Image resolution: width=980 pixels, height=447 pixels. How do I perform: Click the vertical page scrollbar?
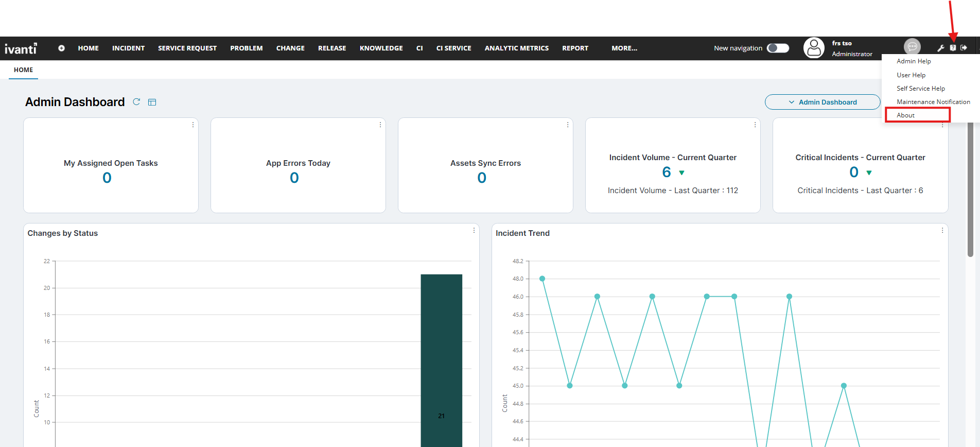pos(970,191)
